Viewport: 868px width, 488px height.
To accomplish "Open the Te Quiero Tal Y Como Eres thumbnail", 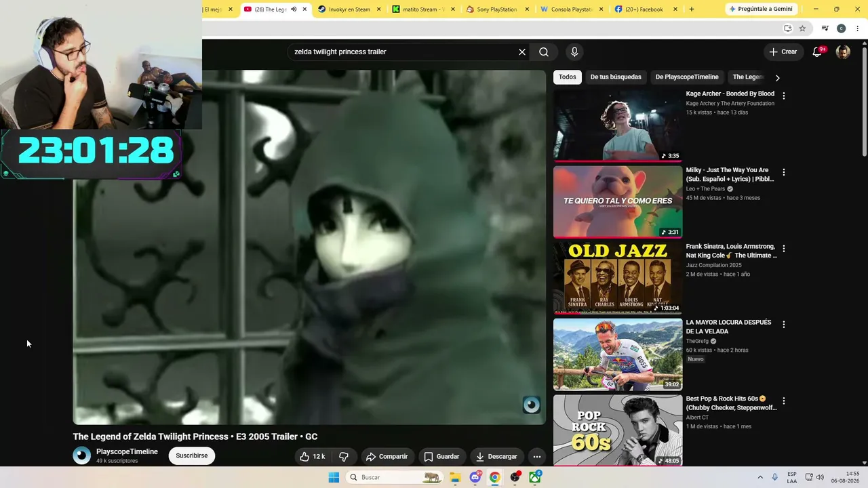I will click(x=618, y=202).
